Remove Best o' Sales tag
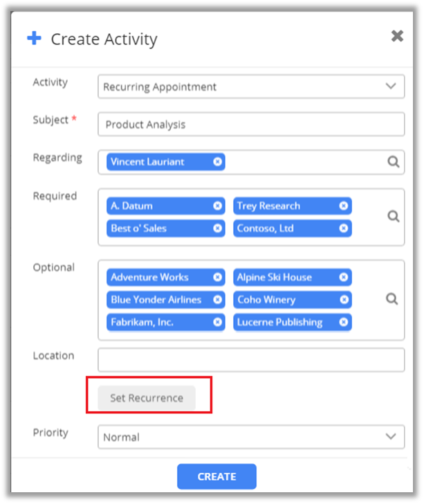 pyautogui.click(x=217, y=228)
